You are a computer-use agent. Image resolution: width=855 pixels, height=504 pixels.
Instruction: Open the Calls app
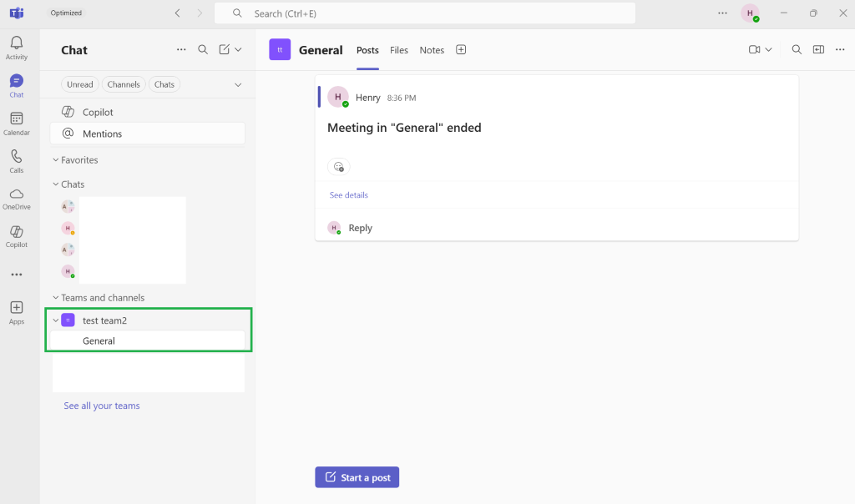click(17, 161)
